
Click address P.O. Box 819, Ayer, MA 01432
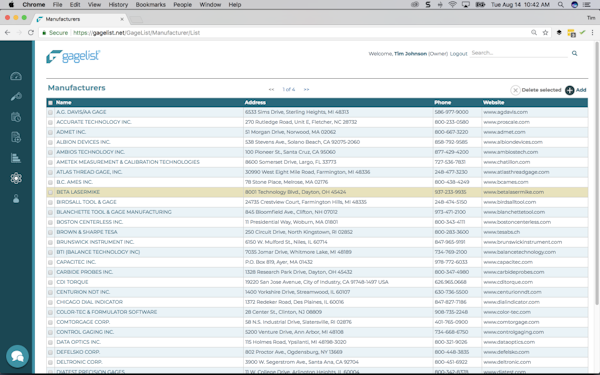[x=279, y=262]
